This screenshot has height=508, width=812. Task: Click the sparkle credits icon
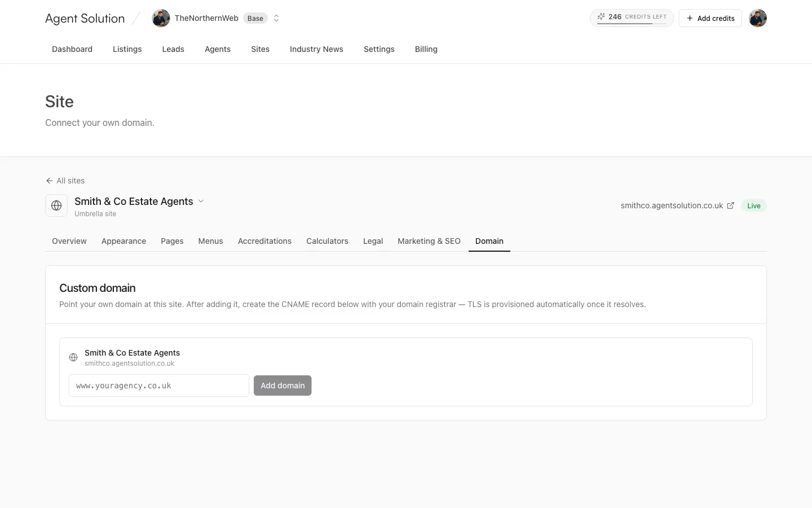tap(601, 16)
